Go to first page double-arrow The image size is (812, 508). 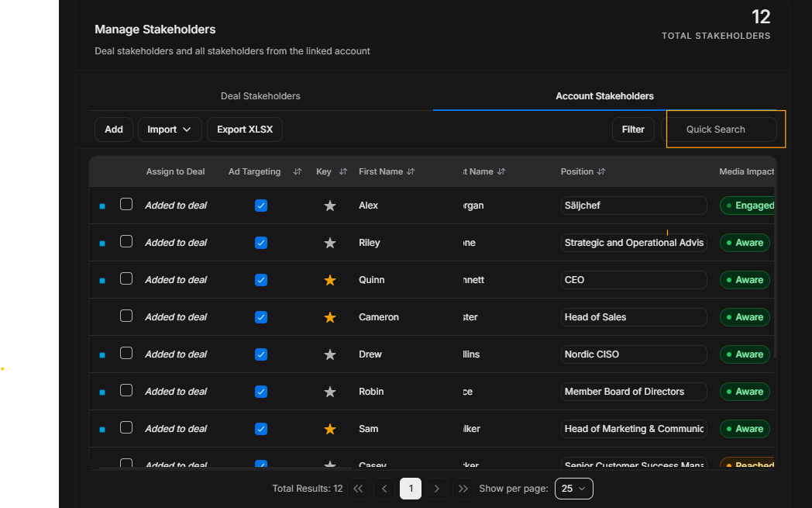[x=358, y=489]
